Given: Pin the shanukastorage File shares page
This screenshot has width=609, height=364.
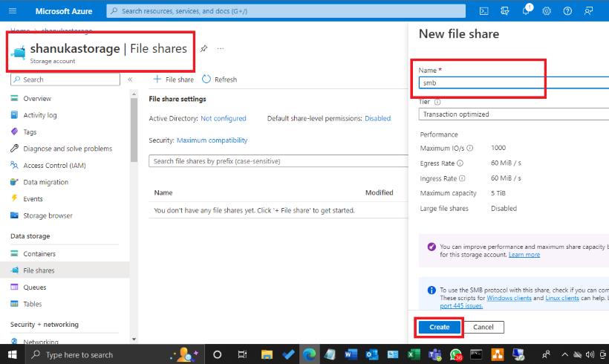Looking at the screenshot, I should coord(203,48).
